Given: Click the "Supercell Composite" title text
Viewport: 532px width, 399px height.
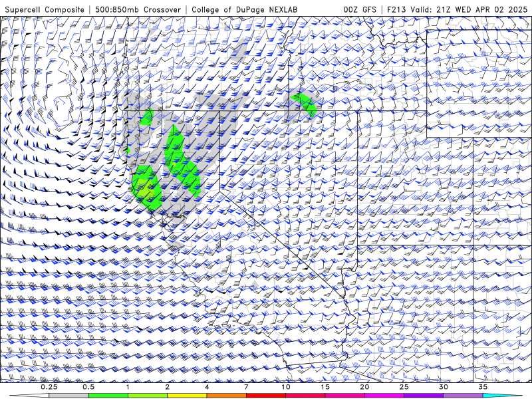Looking at the screenshot, I should pyautogui.click(x=45, y=9).
